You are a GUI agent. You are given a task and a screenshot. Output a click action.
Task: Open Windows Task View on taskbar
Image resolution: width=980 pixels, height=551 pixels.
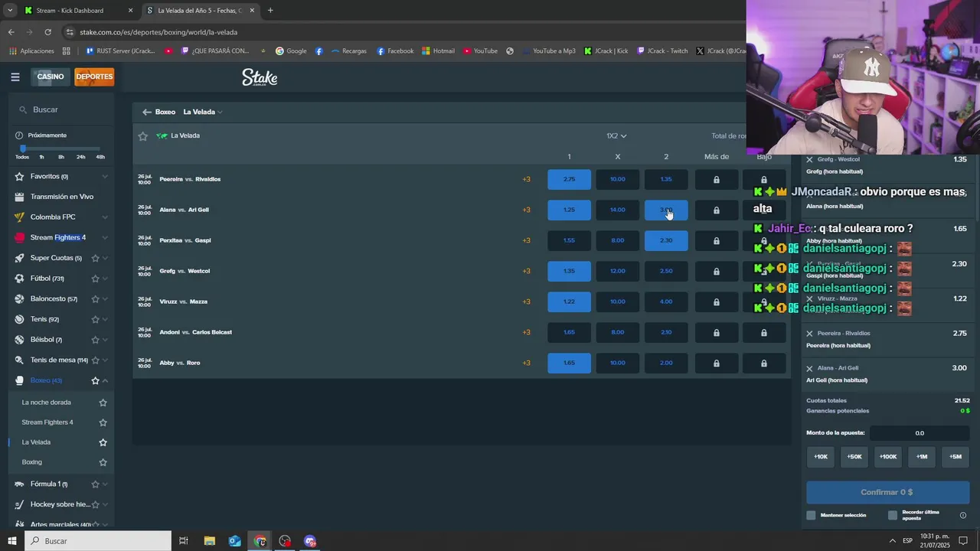point(184,541)
